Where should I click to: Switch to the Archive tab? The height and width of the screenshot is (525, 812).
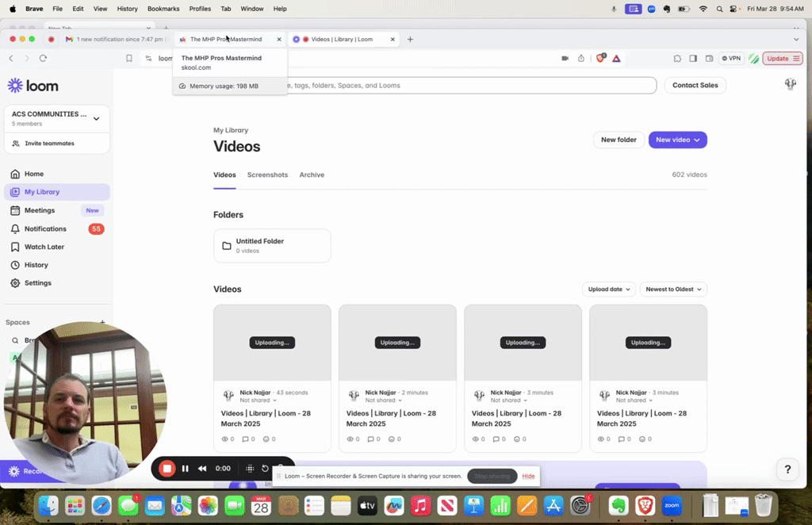(312, 175)
